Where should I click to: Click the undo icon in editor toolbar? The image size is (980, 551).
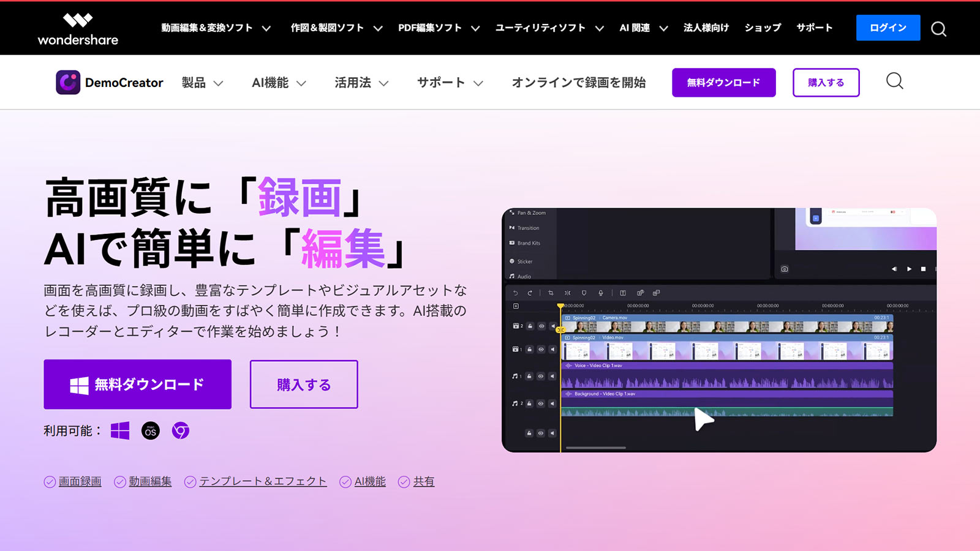click(x=516, y=293)
